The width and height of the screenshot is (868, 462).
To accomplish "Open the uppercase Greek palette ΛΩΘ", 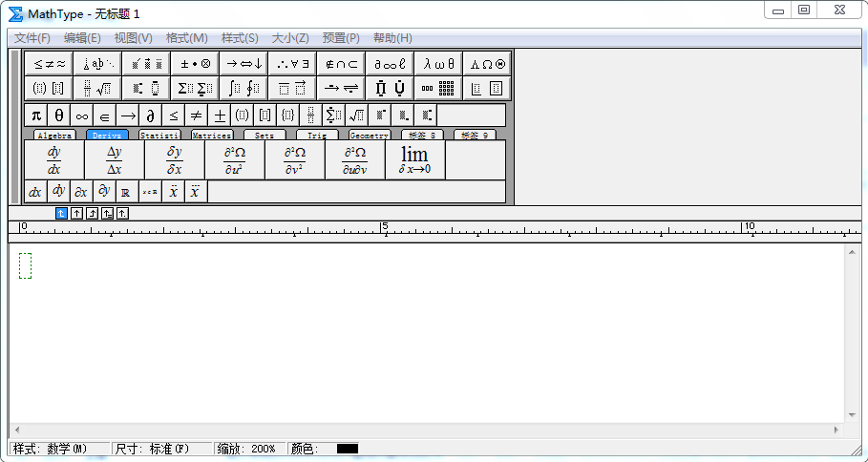I will (x=487, y=64).
